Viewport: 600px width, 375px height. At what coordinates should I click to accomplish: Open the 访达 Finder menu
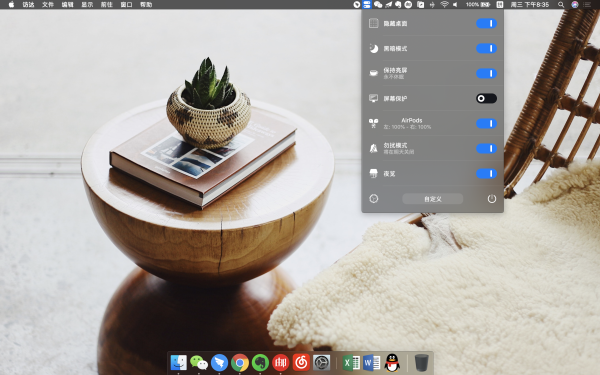pos(28,5)
